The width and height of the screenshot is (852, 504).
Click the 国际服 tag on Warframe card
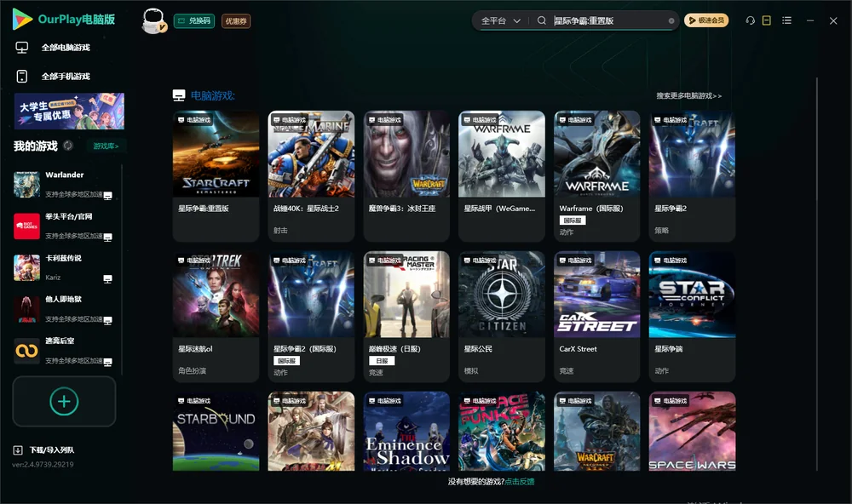coord(573,220)
